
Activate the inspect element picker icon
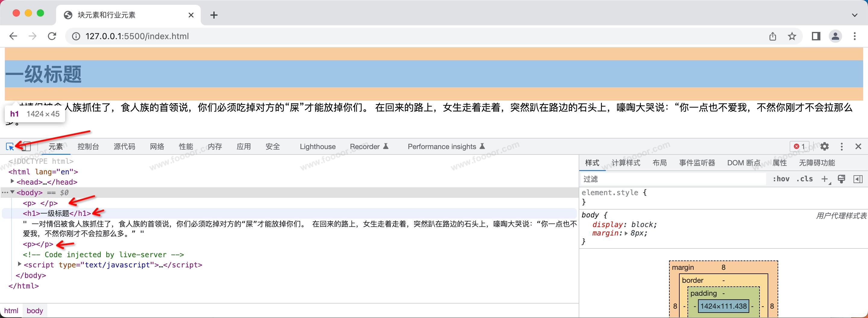point(10,146)
